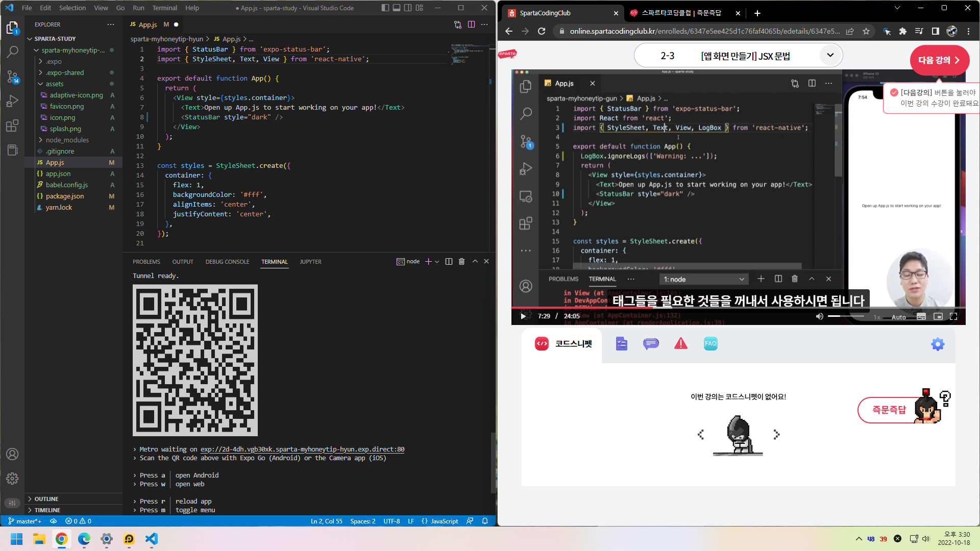The image size is (980, 551).
Task: Open the notifications bell in status bar
Action: click(x=485, y=521)
